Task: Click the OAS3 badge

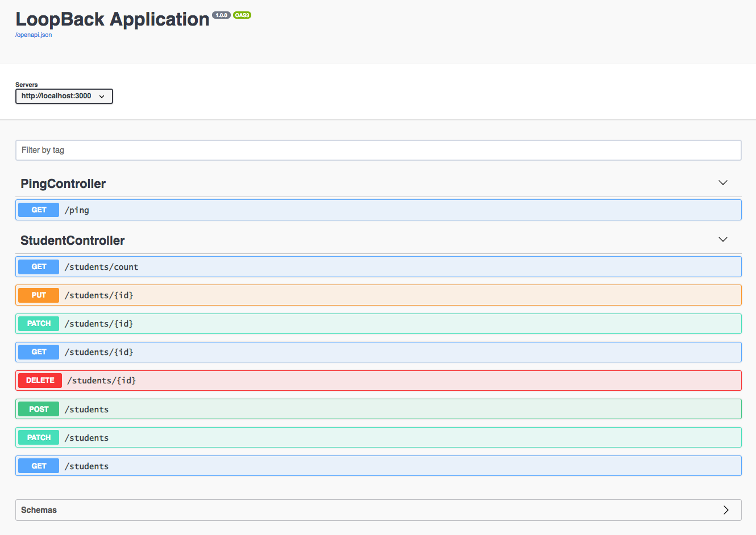Action: [x=242, y=15]
